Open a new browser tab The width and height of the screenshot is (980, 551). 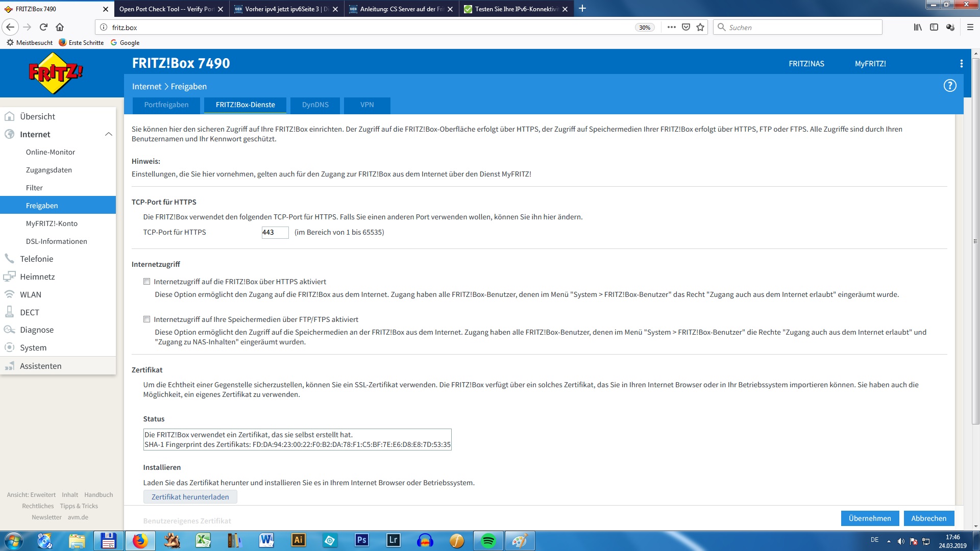pos(582,9)
